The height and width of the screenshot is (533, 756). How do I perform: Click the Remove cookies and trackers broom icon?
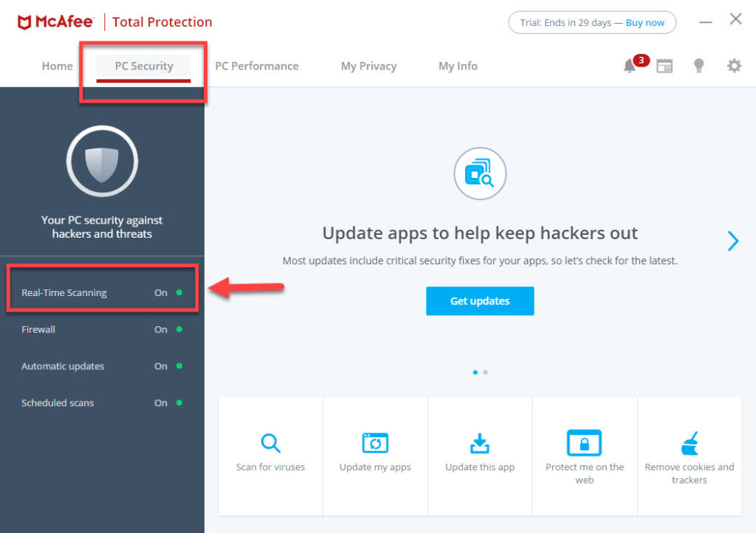coord(690,444)
